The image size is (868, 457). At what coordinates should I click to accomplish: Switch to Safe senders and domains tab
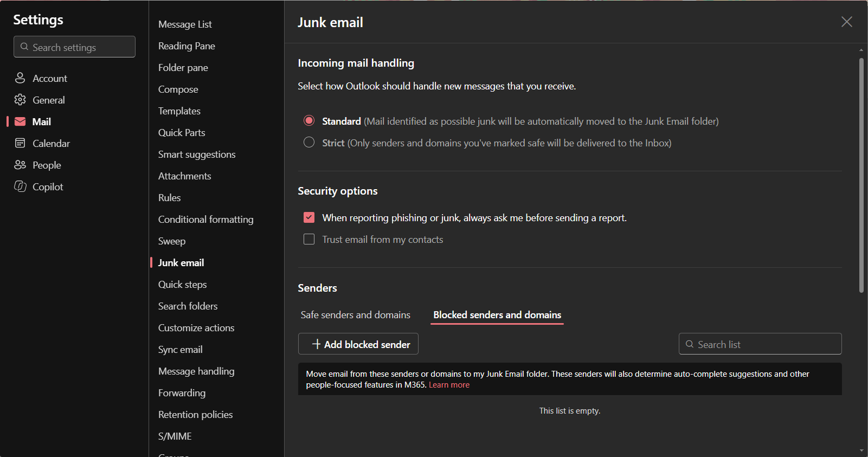[x=356, y=315]
